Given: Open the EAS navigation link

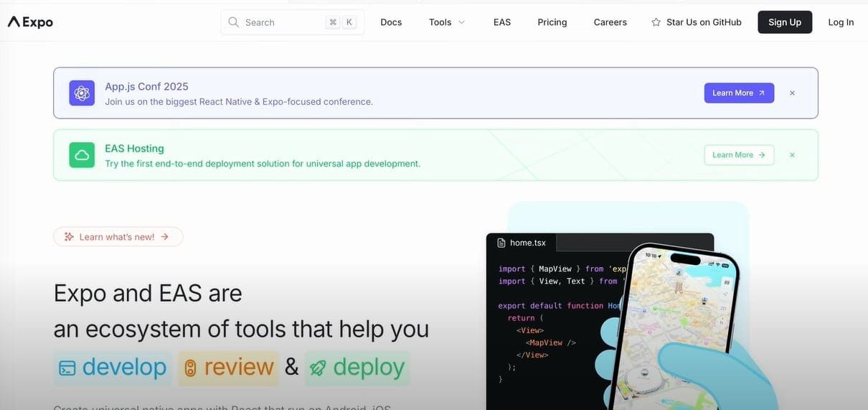Looking at the screenshot, I should tap(502, 22).
